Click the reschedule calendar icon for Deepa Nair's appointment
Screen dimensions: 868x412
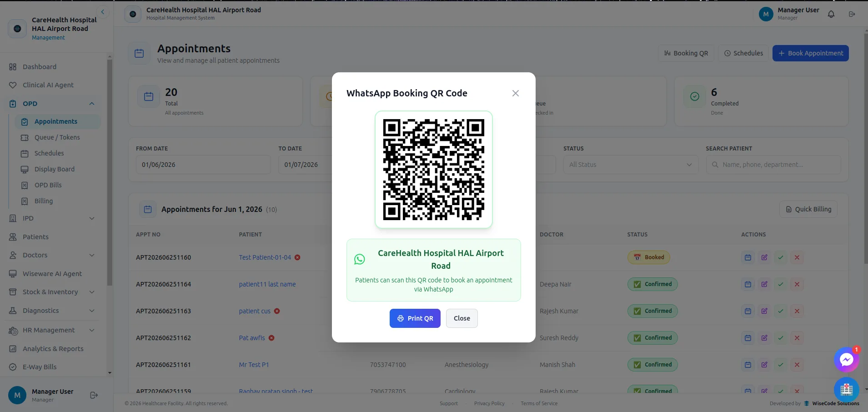748,284
